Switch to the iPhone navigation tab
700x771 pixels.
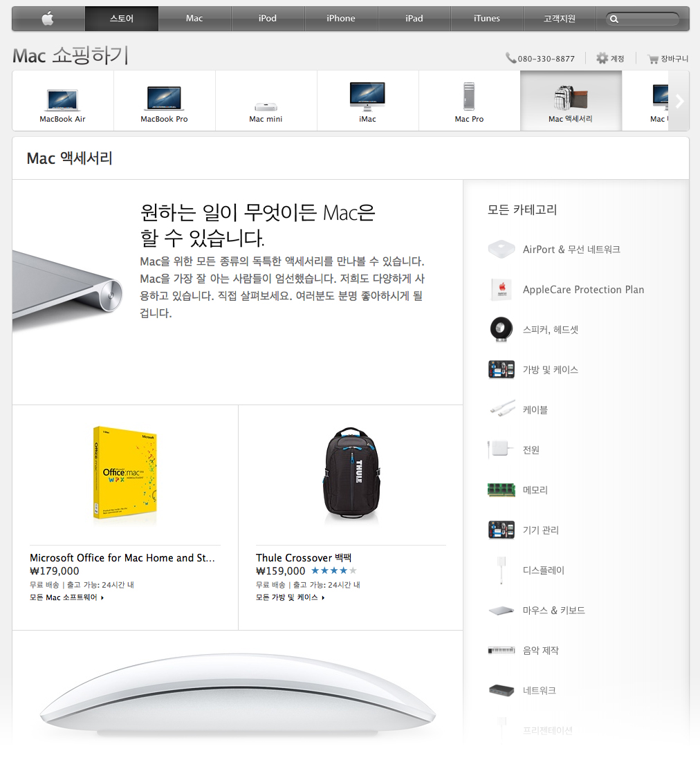pos(341,19)
